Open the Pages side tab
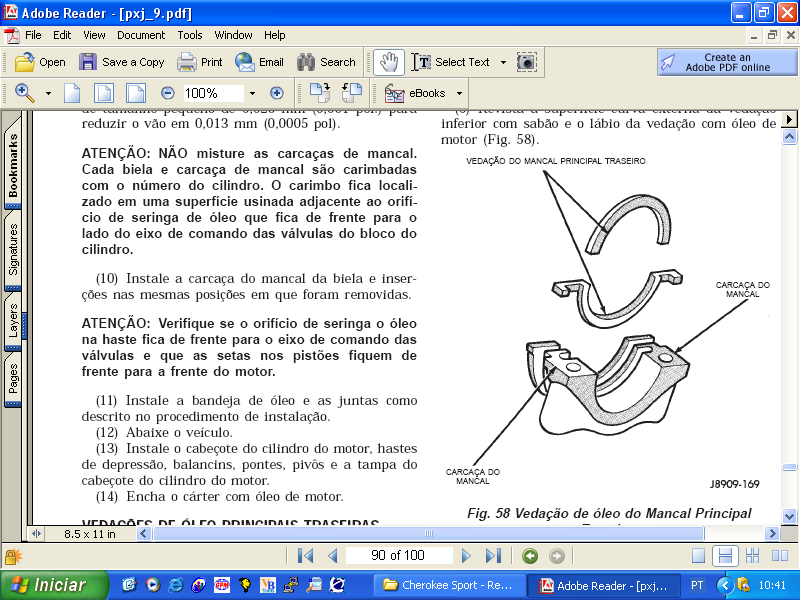 [x=13, y=379]
